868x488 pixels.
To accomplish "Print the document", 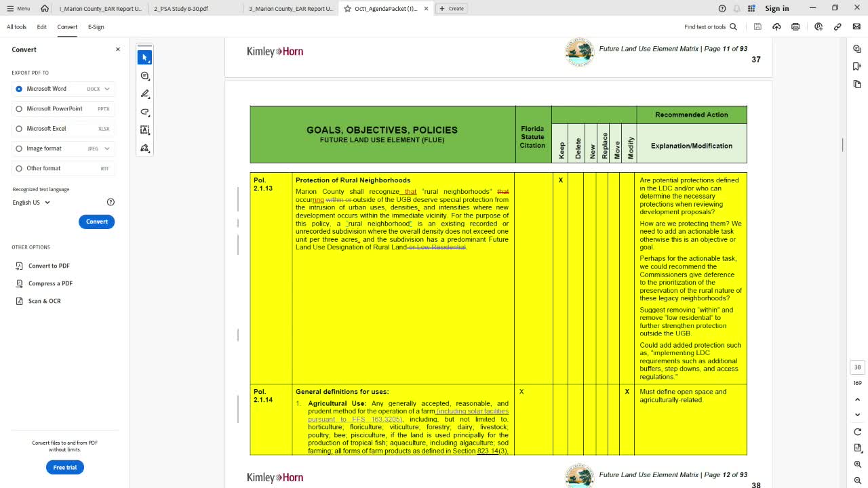I will pyautogui.click(x=795, y=26).
